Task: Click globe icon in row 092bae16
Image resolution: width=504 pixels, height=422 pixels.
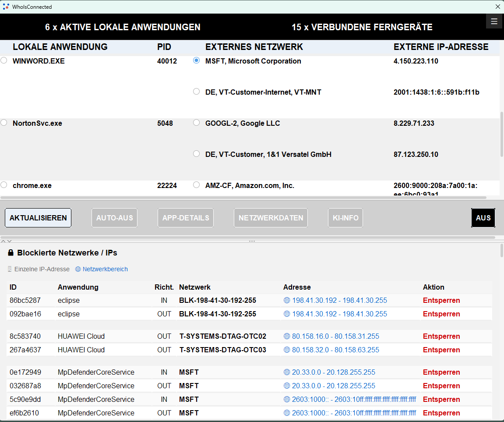Action: [x=287, y=314]
